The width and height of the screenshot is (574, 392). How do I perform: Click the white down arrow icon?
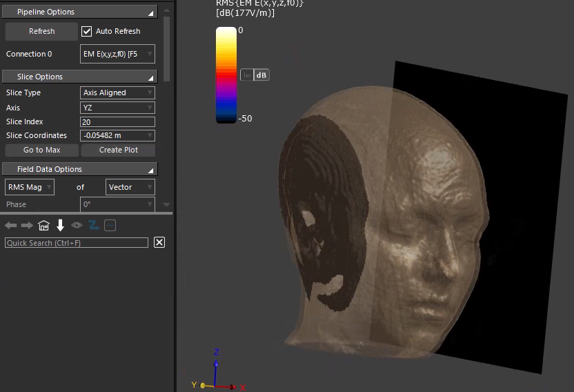(x=61, y=225)
